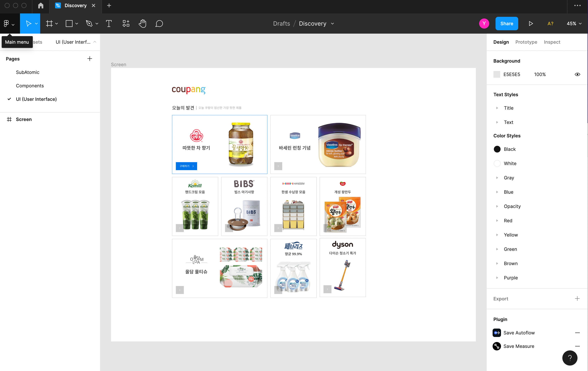588x371 pixels.
Task: Click the E5E5E5 background color swatch
Action: (x=497, y=74)
